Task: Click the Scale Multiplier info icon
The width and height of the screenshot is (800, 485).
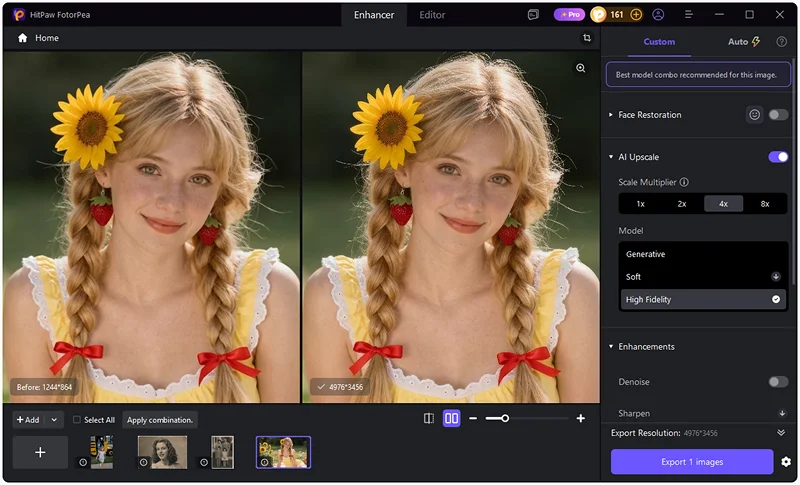Action: 684,182
